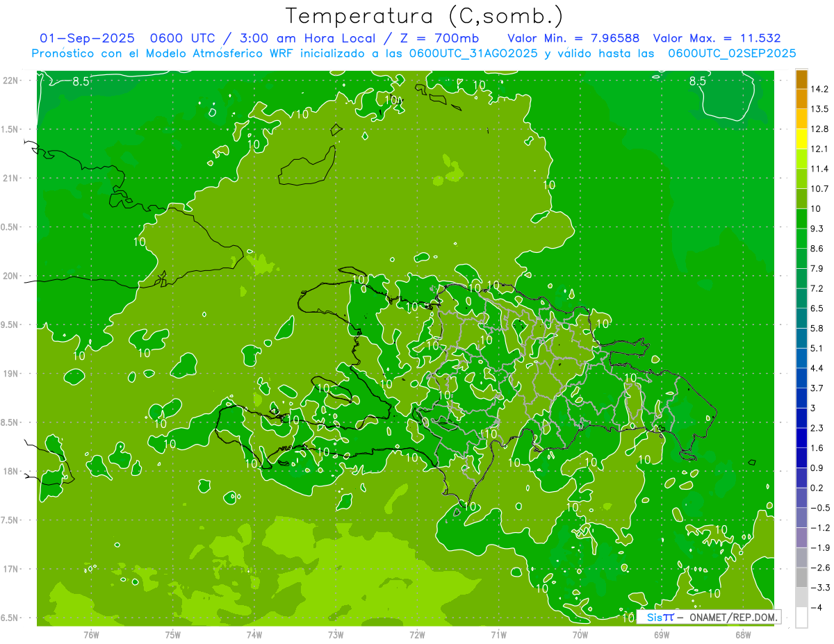This screenshot has width=834, height=644.
Task: Click the '7.9' legend value
Action: pos(817,269)
